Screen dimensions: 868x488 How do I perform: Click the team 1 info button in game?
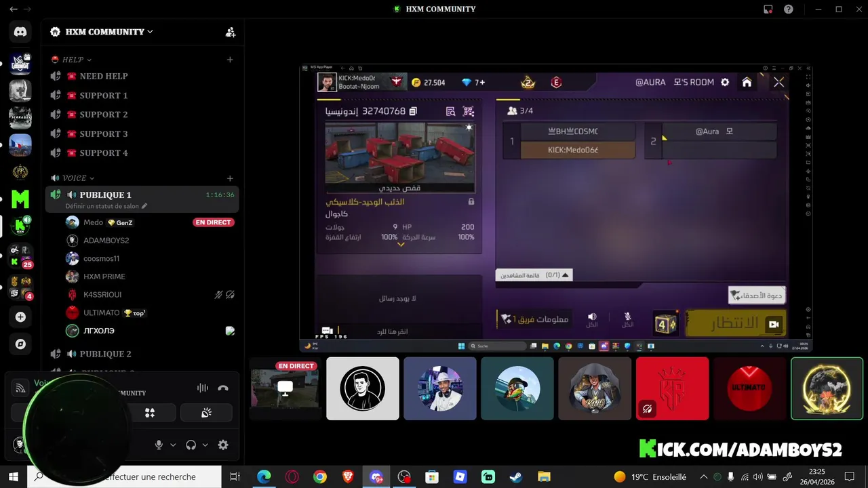(534, 319)
